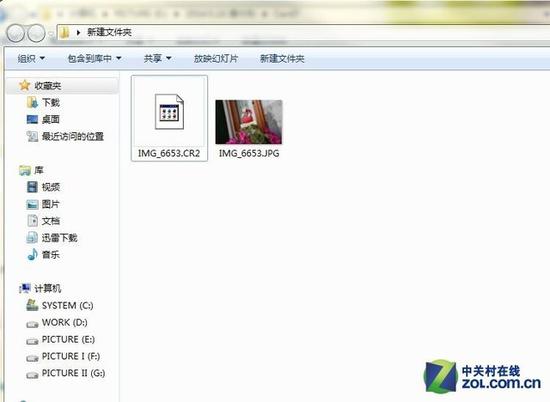Screen dimensions: 550x402
Task: Select 收藏夹 in the navigation pane
Action: pyautogui.click(x=48, y=86)
